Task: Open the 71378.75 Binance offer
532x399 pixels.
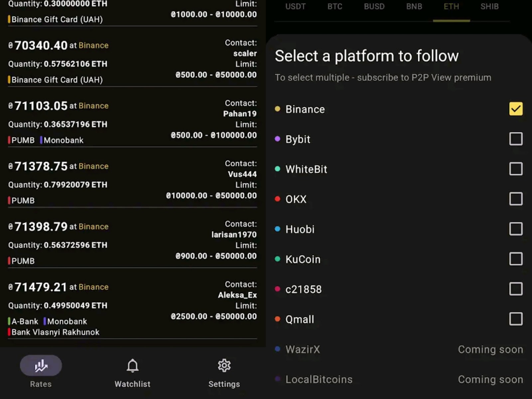Action: [x=41, y=166]
